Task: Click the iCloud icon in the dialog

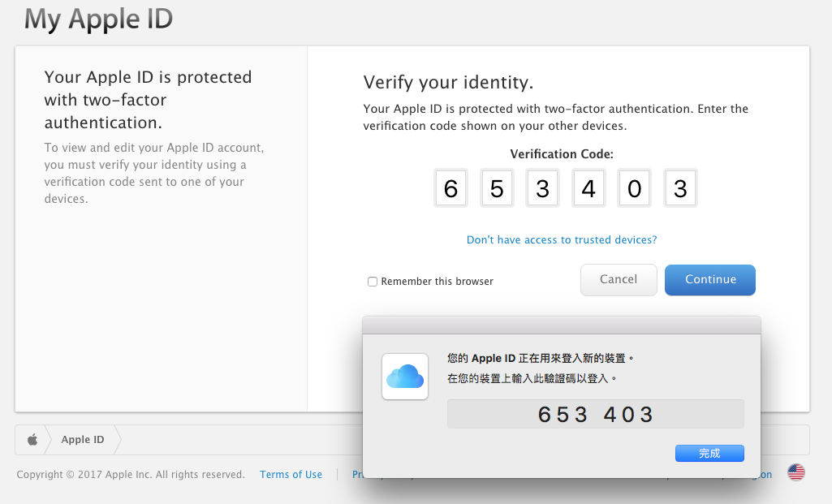Action: pos(405,377)
